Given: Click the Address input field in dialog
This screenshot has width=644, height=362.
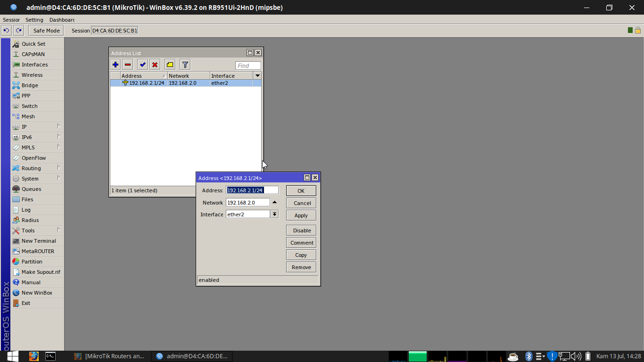Looking at the screenshot, I should [x=252, y=190].
